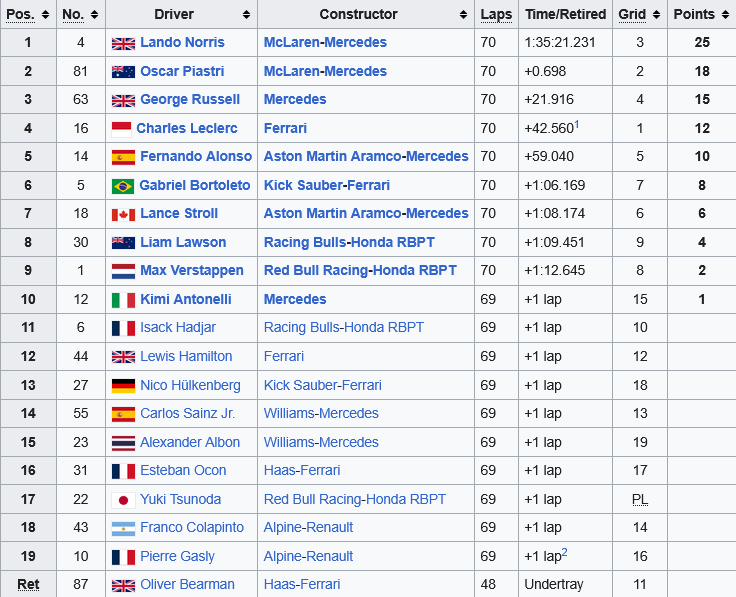The width and height of the screenshot is (736, 597).
Task: Sort table by Constructor column arrows
Action: point(463,15)
